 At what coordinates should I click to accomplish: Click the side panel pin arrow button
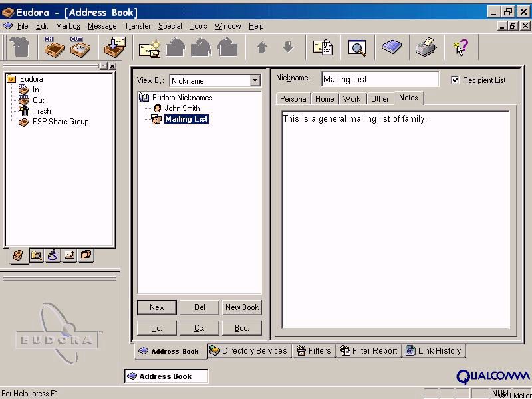coord(104,66)
